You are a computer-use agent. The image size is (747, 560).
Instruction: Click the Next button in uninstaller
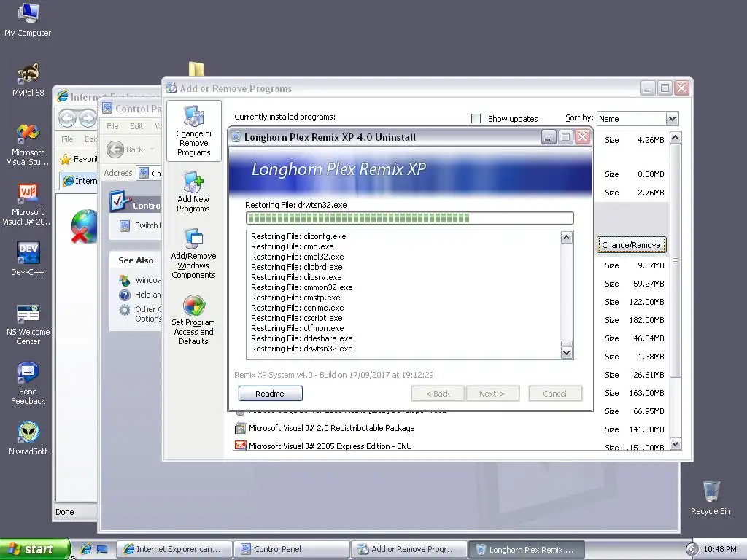click(x=492, y=394)
